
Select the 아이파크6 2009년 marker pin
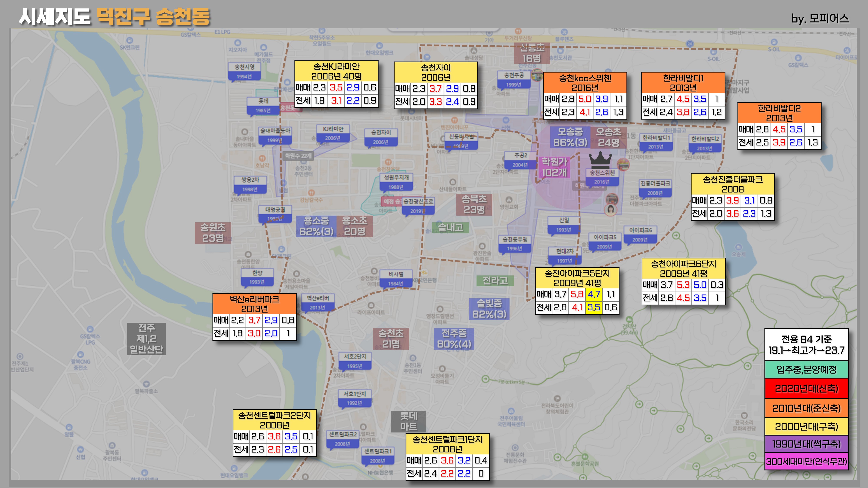(x=640, y=235)
